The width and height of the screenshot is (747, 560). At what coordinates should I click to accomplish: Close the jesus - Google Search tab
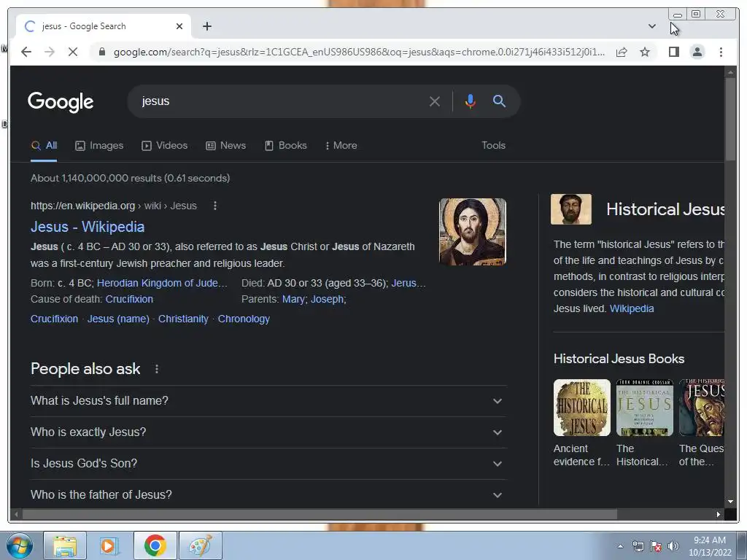179,26
